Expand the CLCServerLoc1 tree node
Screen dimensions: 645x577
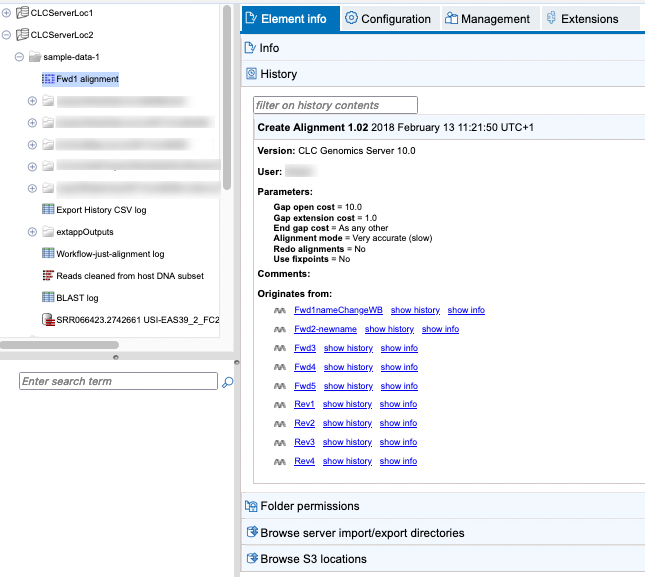point(7,13)
